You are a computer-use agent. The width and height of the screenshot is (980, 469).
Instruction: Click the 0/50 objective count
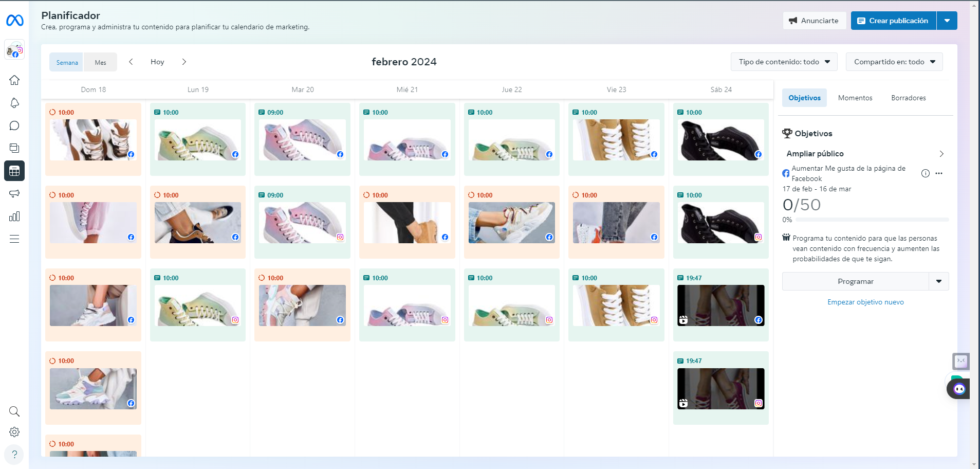801,205
